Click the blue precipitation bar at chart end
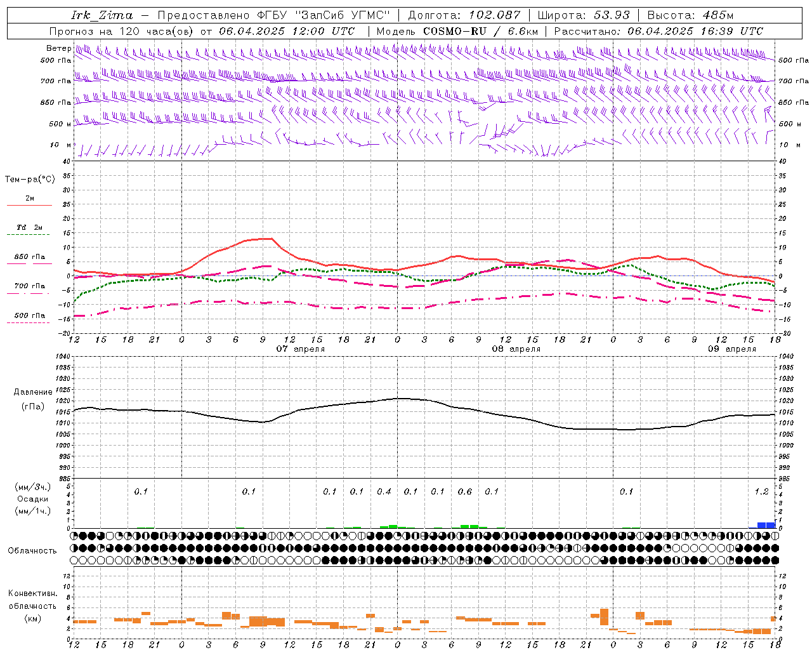Screen dimensions: 812x650 (x=766, y=525)
